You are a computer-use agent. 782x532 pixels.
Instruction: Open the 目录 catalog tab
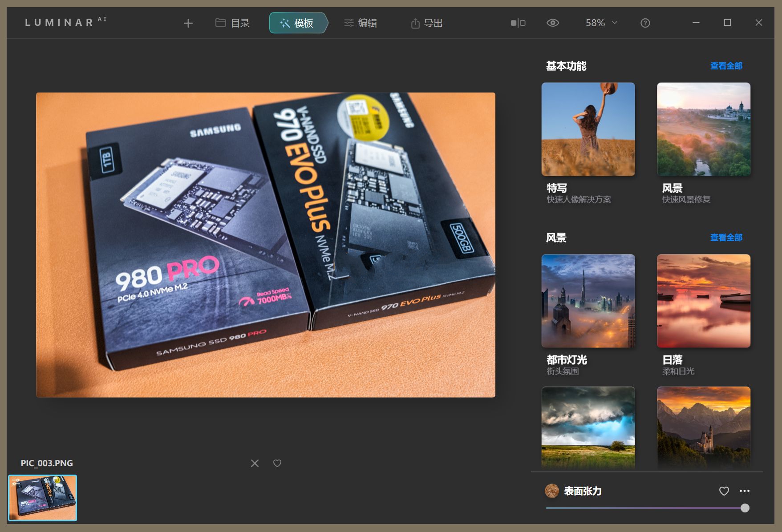[x=232, y=23]
